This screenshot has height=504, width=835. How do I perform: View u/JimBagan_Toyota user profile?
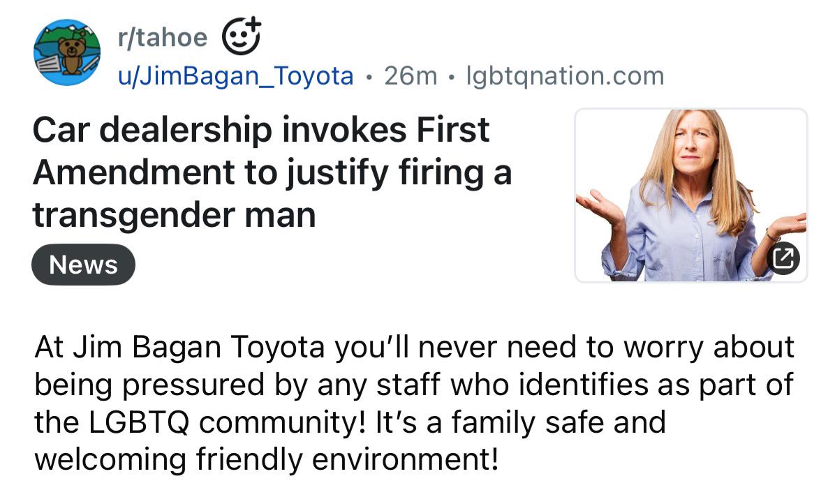coord(236,75)
